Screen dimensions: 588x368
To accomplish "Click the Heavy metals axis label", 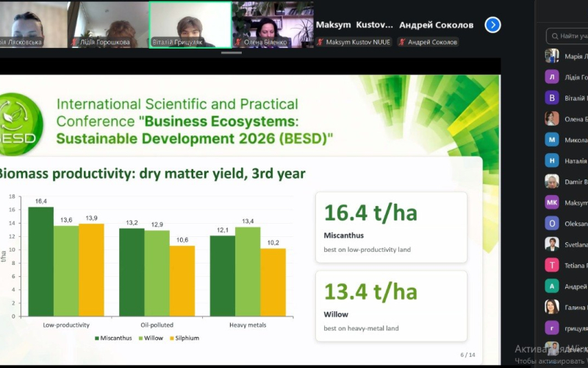I will pyautogui.click(x=248, y=325).
